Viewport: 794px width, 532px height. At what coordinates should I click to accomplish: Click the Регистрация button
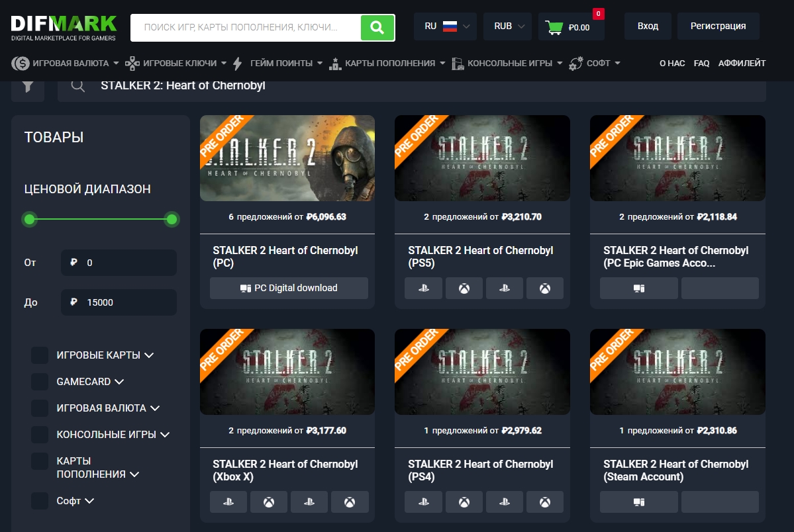tap(718, 26)
